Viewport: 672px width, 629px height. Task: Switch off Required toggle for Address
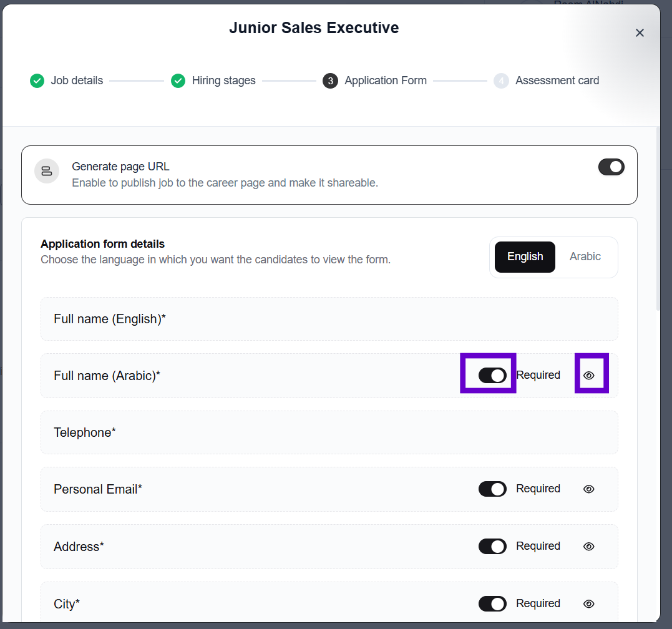(x=492, y=547)
